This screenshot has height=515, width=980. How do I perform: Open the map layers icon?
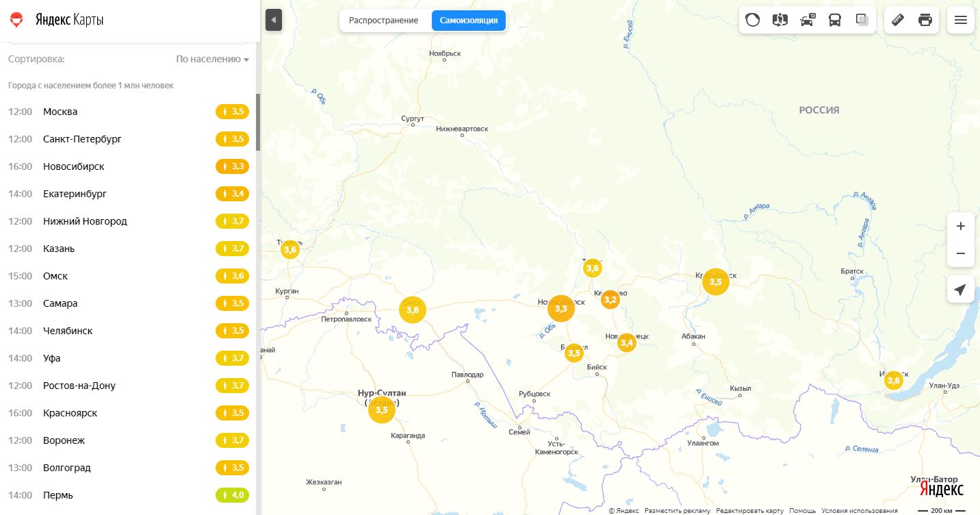862,20
